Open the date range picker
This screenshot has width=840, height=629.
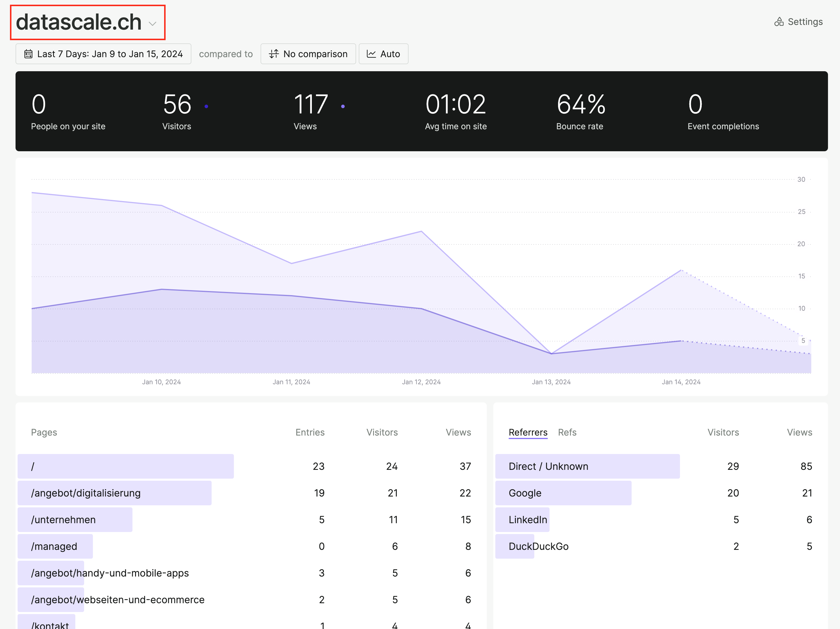pyautogui.click(x=102, y=54)
